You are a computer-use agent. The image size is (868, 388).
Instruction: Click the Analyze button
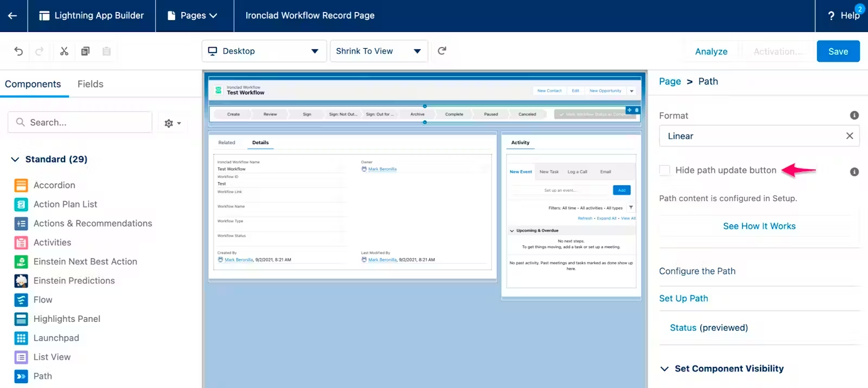click(x=711, y=51)
